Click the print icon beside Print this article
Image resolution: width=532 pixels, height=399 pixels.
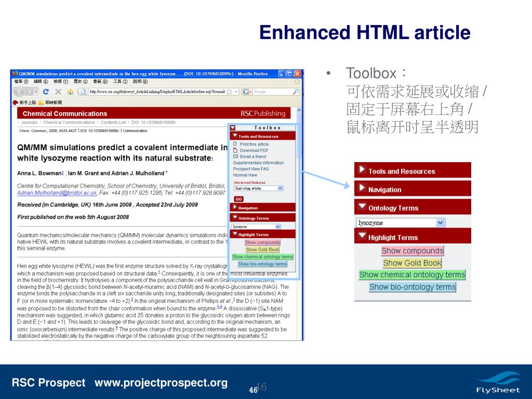click(x=235, y=144)
